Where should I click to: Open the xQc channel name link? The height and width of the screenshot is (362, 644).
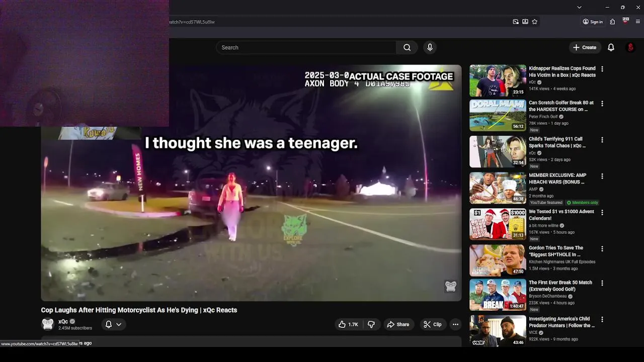point(63,321)
